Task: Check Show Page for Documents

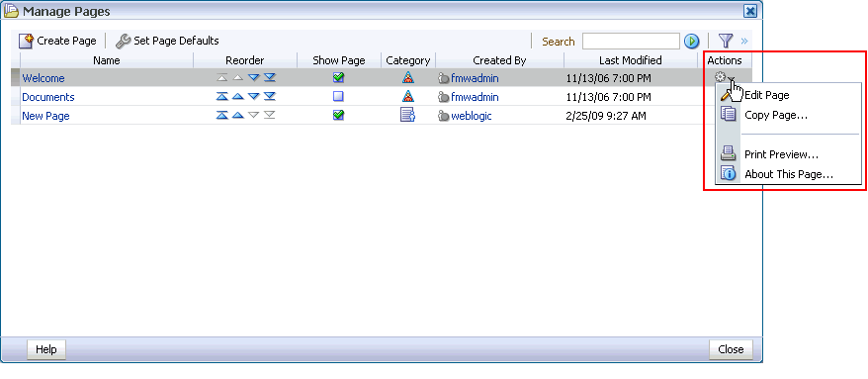Action: click(x=339, y=97)
